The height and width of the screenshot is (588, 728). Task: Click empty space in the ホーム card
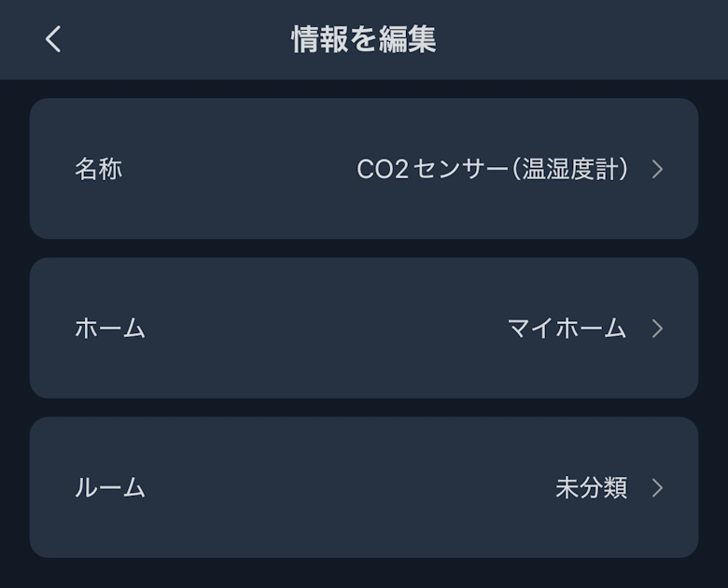pyautogui.click(x=317, y=329)
